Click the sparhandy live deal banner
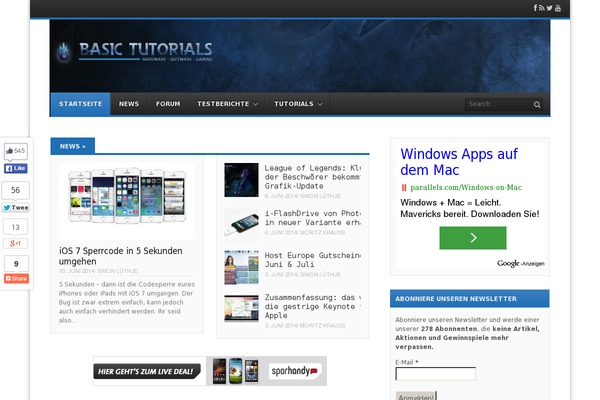The image size is (600, 400). [x=210, y=371]
